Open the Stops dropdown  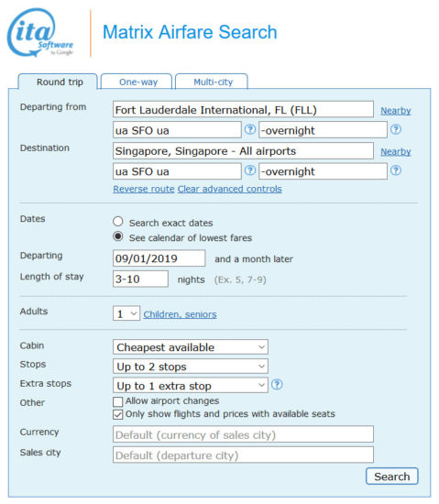191,367
